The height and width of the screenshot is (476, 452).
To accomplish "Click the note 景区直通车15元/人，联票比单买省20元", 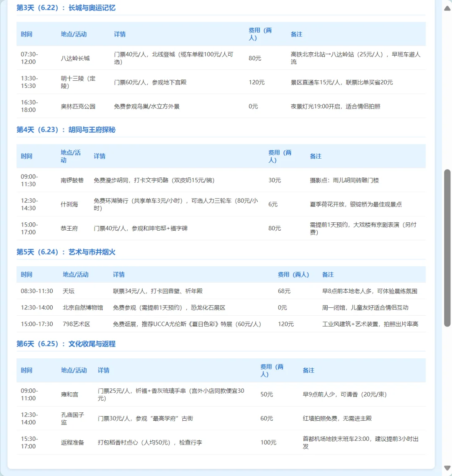I will 342,82.
